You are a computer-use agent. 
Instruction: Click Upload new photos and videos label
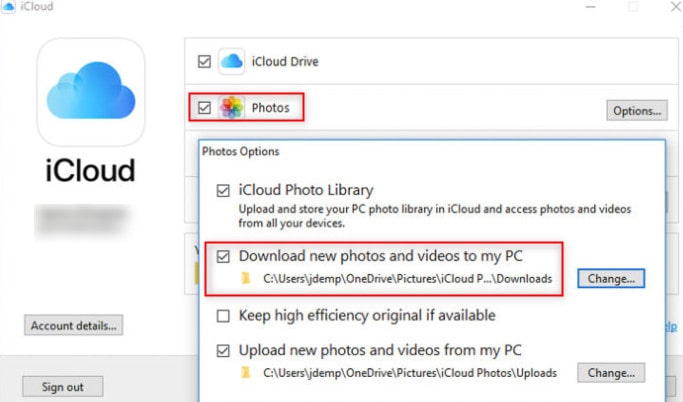pyautogui.click(x=380, y=350)
